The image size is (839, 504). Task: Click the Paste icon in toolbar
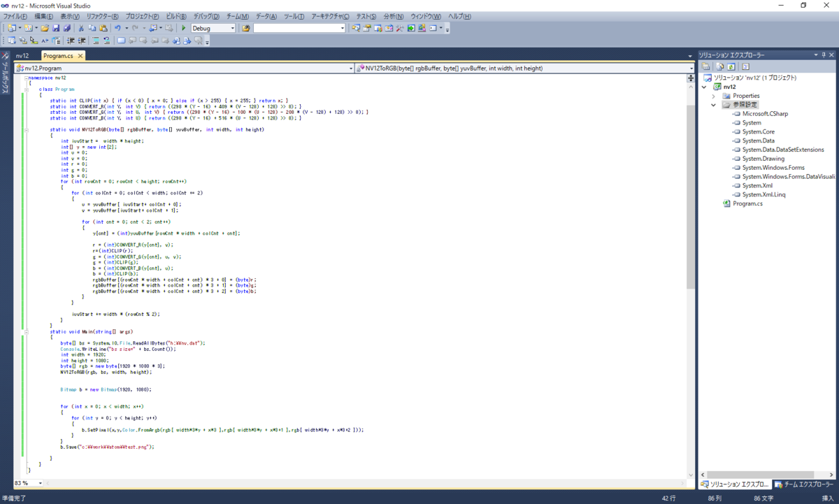pyautogui.click(x=103, y=28)
